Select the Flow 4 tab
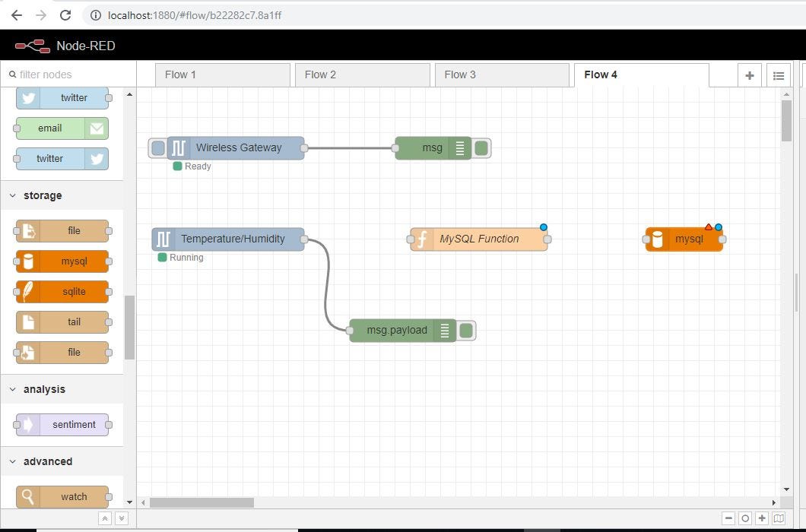 [642, 75]
